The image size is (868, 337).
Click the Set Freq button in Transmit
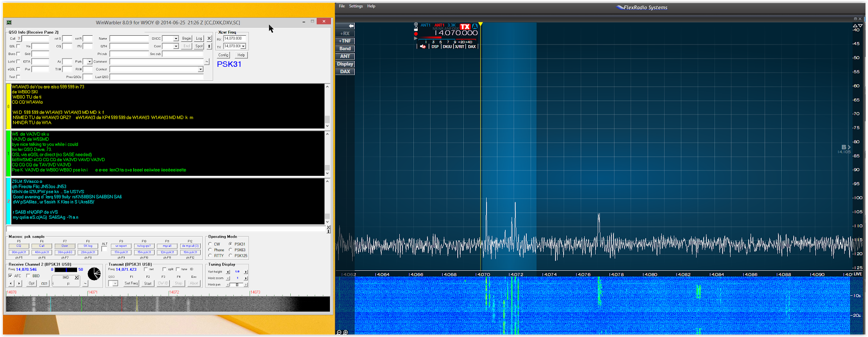click(131, 283)
